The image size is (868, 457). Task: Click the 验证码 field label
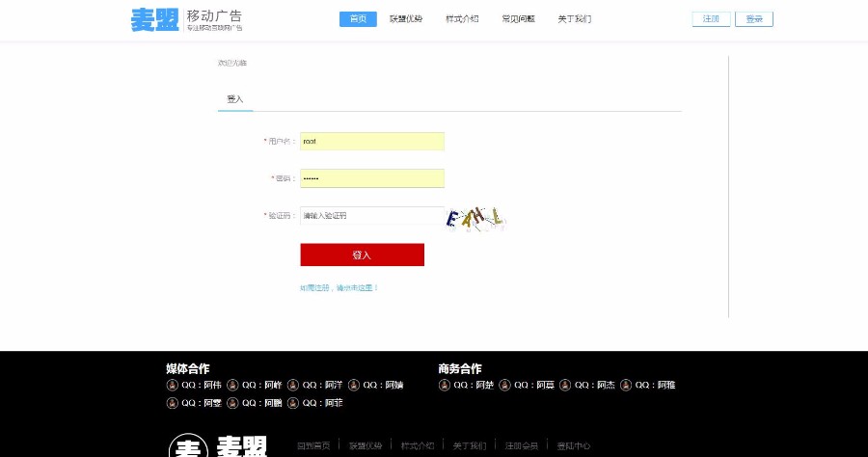click(x=280, y=216)
